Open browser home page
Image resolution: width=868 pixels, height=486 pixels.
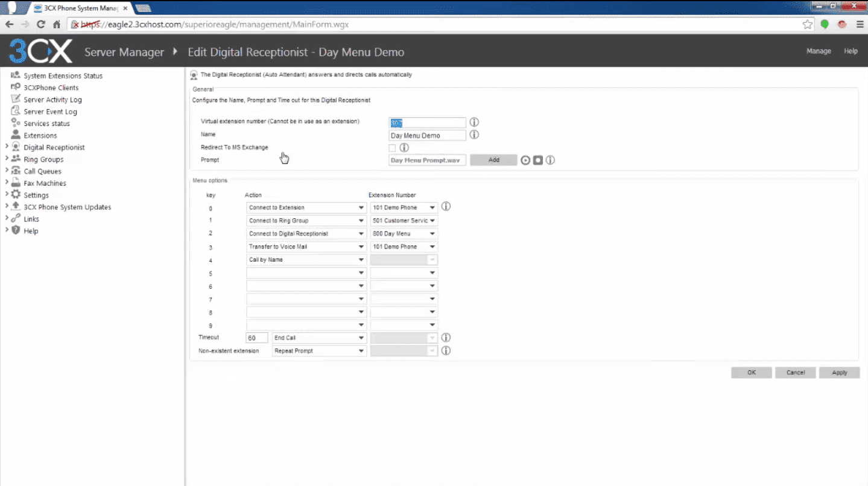tap(57, 25)
